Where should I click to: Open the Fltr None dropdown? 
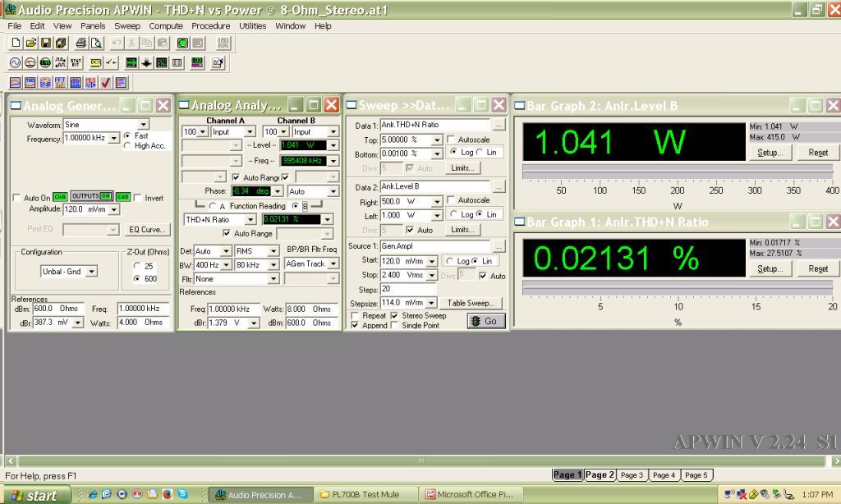click(273, 279)
